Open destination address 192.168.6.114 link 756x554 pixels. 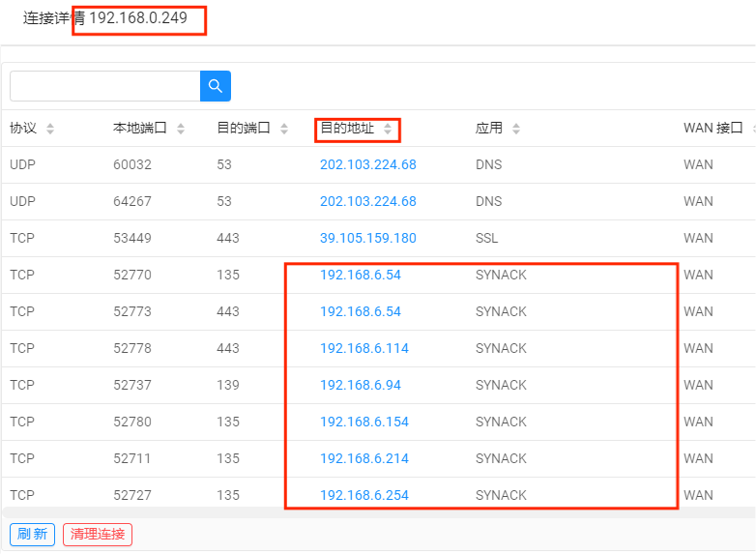point(363,348)
